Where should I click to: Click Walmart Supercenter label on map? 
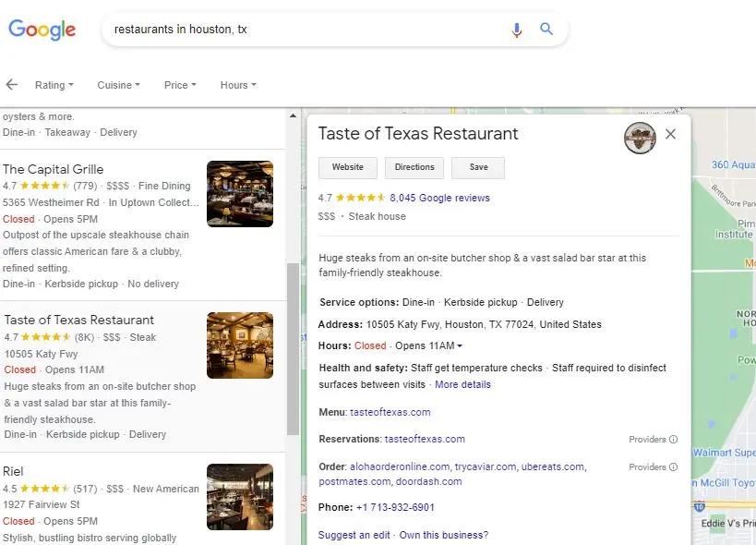coord(725,453)
